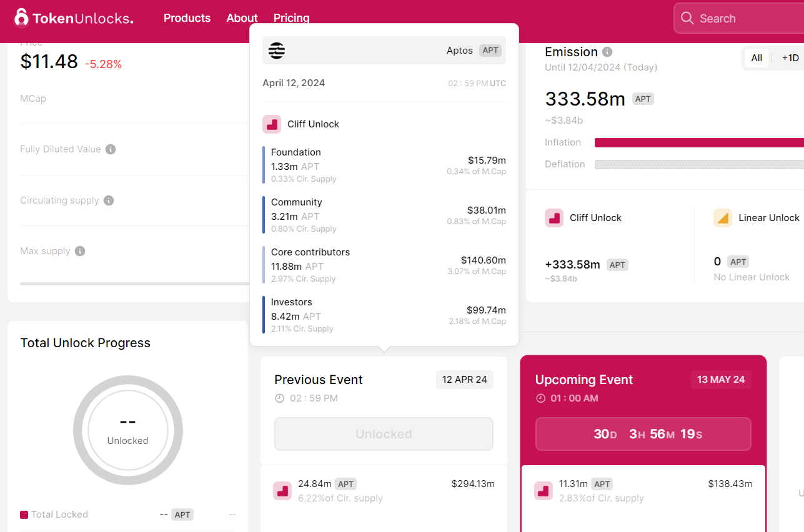Click the Inflation progress bar
This screenshot has width=804, height=532.
[x=699, y=142]
